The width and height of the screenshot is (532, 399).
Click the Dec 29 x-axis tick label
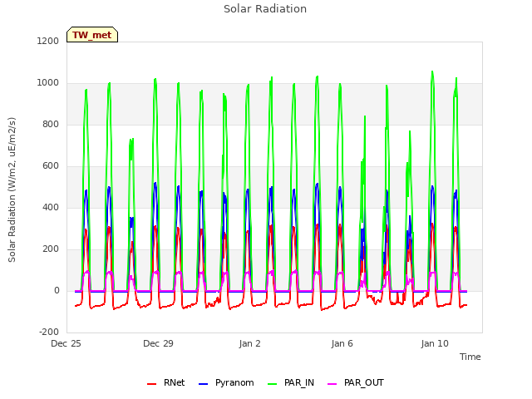pos(158,343)
